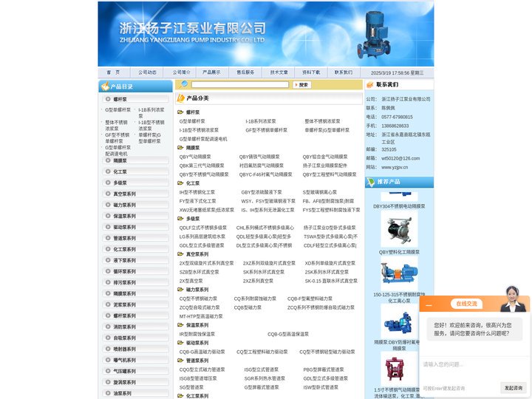Click the circle bullet icon beside sidebar 油泵系列
Viewport: 532px width, 399px height.
pyautogui.click(x=108, y=393)
